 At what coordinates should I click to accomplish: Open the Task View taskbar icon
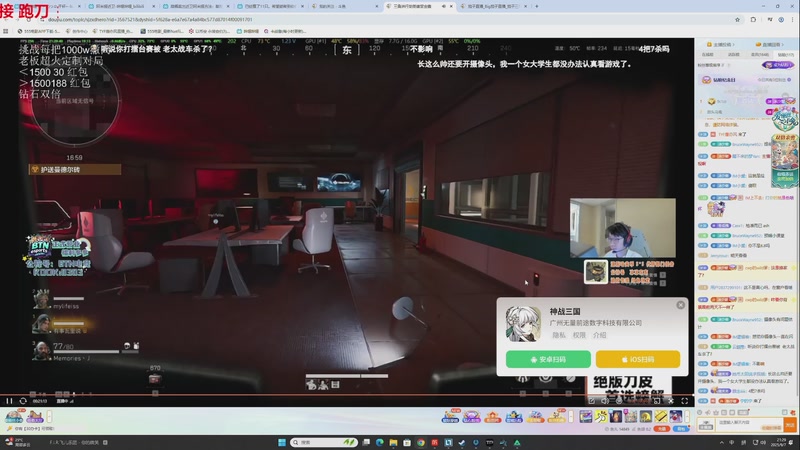pyautogui.click(x=366, y=442)
